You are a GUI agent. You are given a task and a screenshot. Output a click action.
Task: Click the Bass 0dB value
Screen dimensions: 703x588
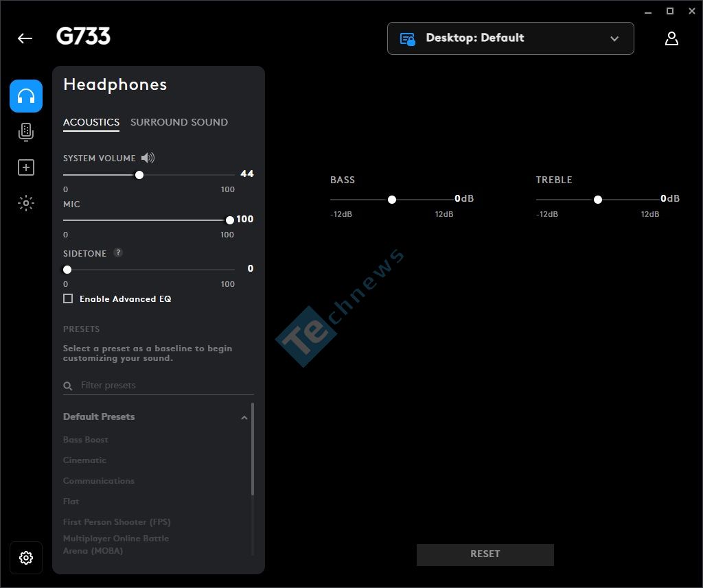[x=464, y=198]
